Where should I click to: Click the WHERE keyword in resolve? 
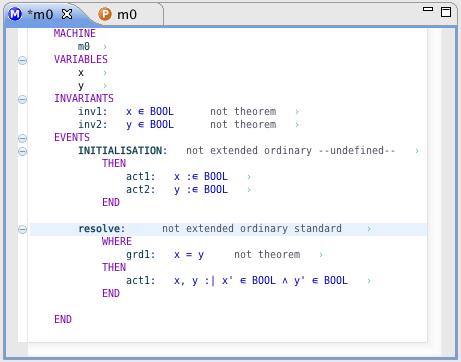(x=117, y=241)
